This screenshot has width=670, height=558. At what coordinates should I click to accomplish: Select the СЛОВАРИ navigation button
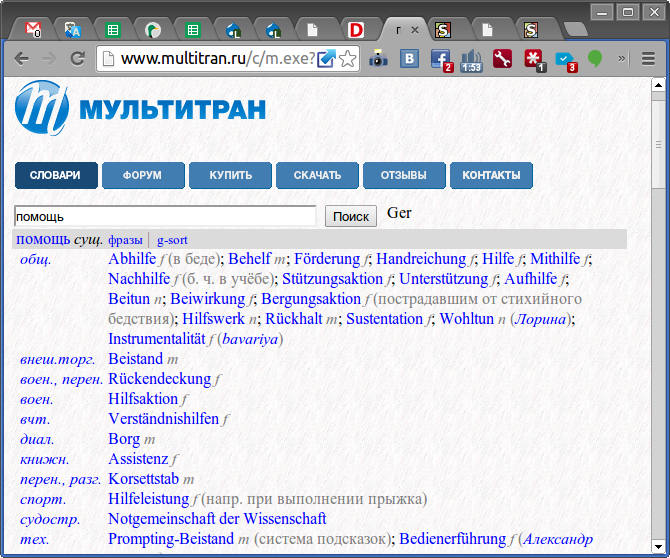56,175
